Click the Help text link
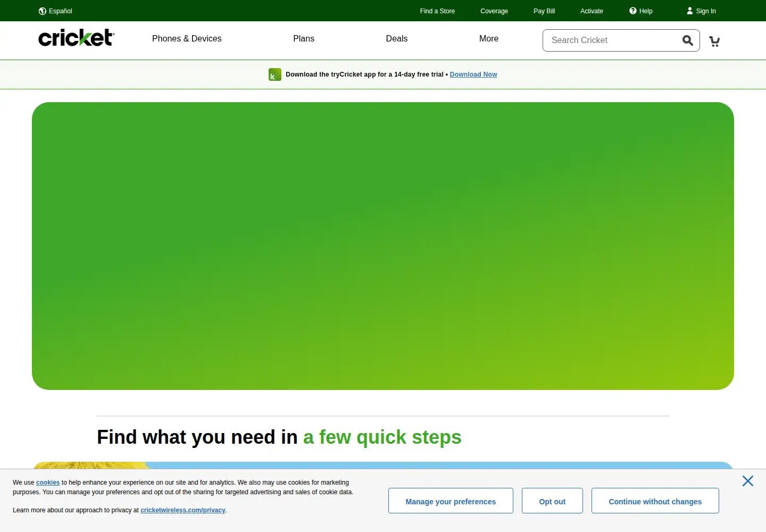The width and height of the screenshot is (766, 532). tap(646, 11)
